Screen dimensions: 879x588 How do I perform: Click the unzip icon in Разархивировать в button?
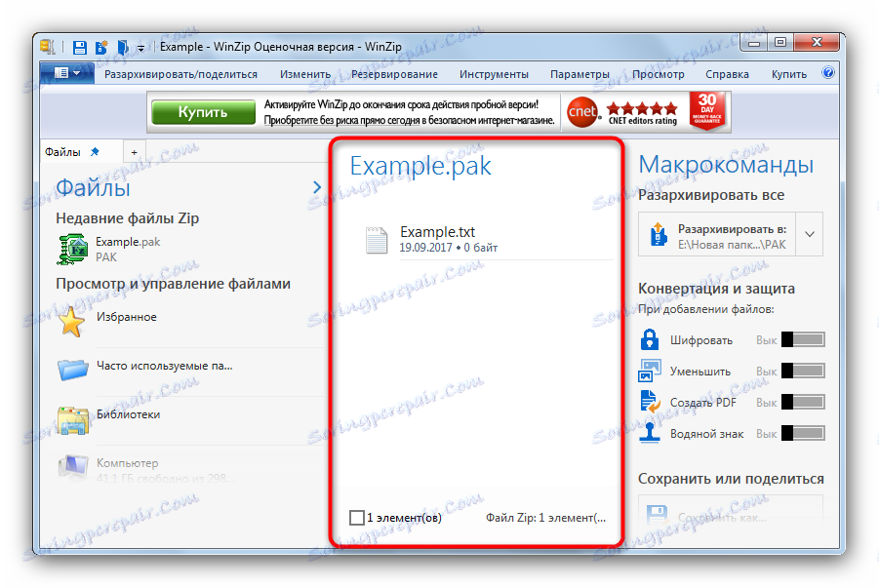659,234
